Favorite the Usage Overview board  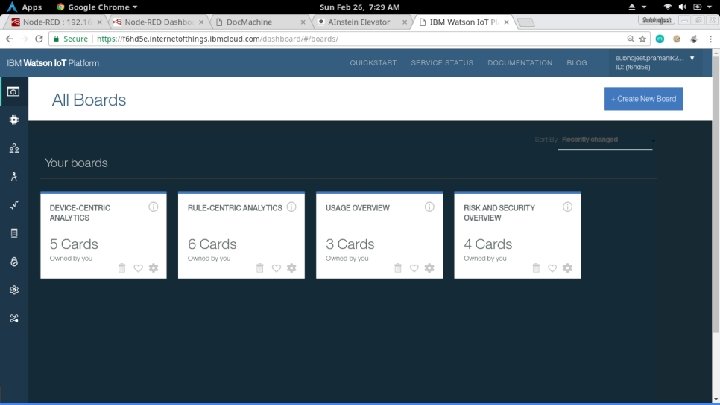coord(414,268)
